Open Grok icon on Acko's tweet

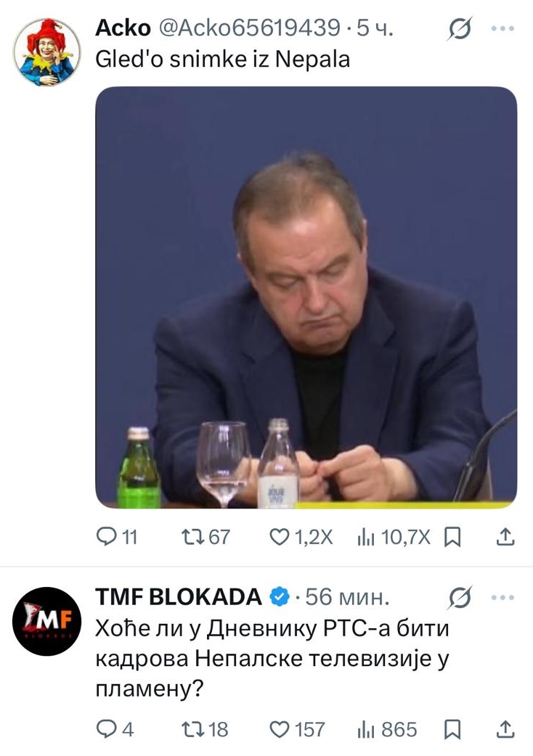coord(459,28)
